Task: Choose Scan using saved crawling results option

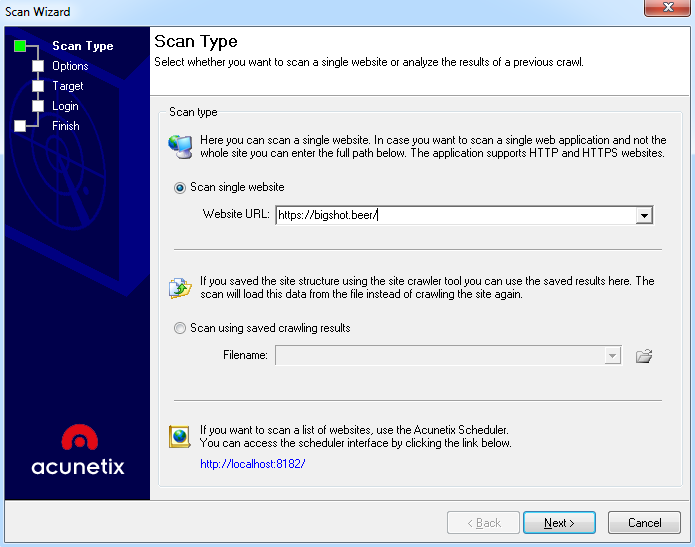Action: point(180,328)
